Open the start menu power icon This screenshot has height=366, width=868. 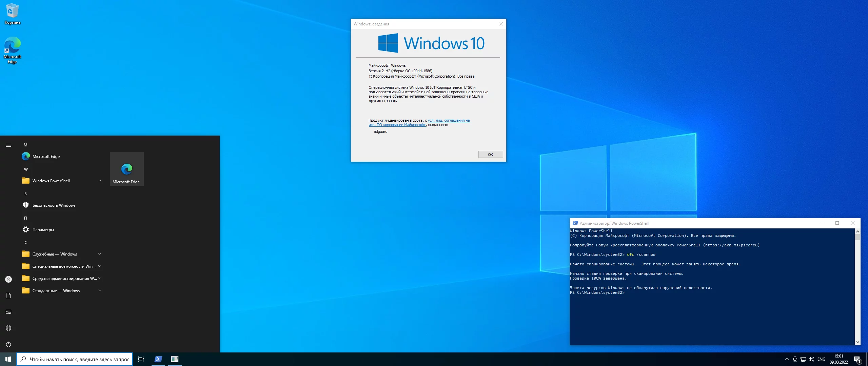tap(8, 344)
